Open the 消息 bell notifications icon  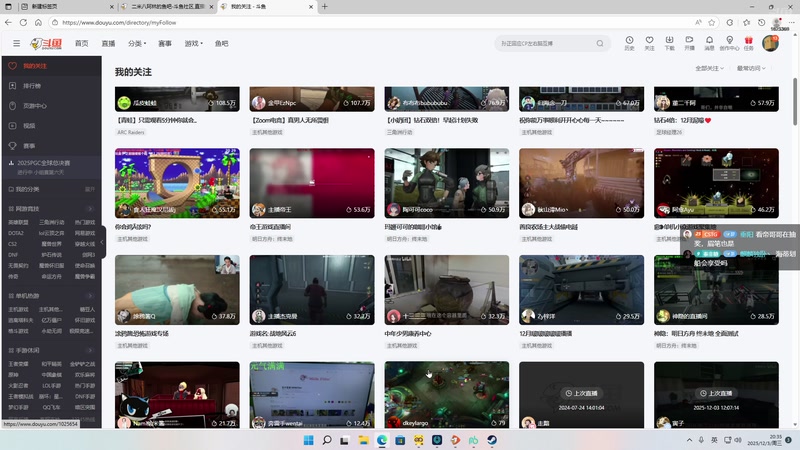[709, 43]
